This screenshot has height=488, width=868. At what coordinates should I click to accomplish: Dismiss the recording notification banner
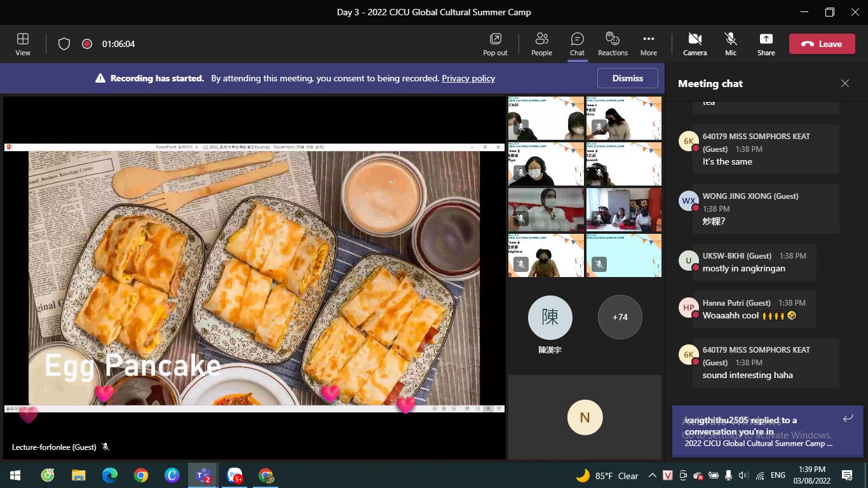click(x=628, y=78)
